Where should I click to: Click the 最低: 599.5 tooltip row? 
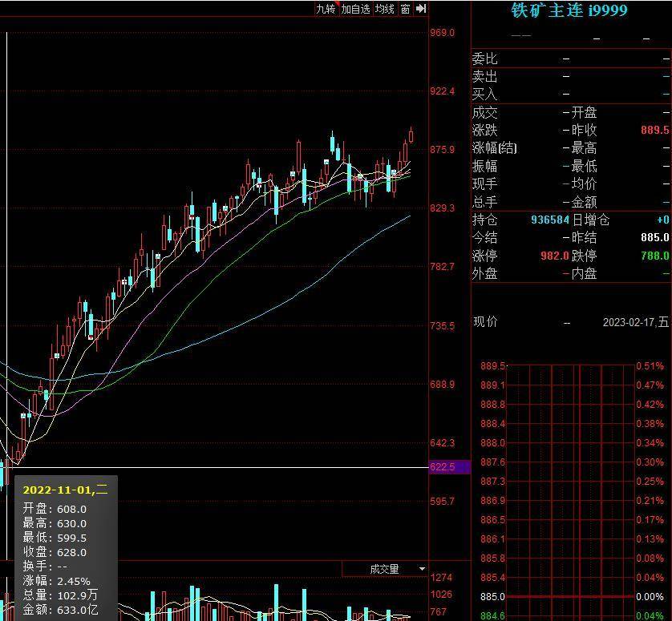click(55, 538)
